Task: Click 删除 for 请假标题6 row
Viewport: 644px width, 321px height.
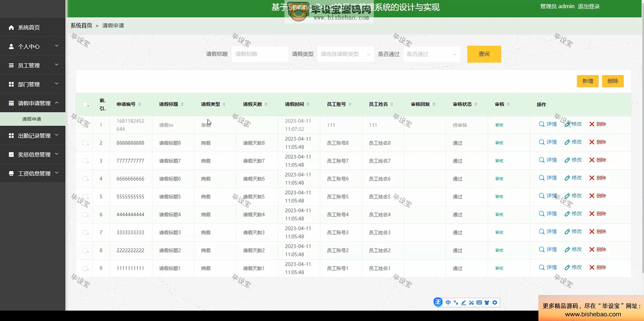Action: 598,178
